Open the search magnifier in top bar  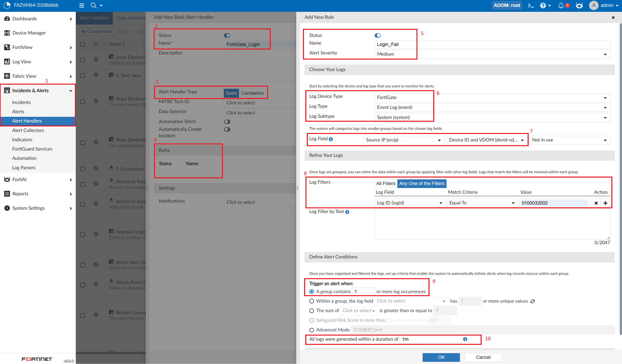coord(94,5)
